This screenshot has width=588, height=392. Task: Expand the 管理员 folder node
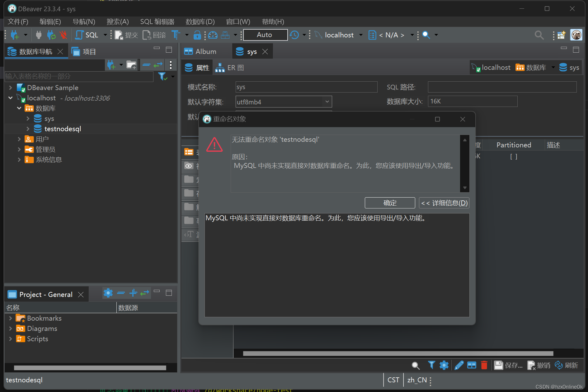point(19,149)
